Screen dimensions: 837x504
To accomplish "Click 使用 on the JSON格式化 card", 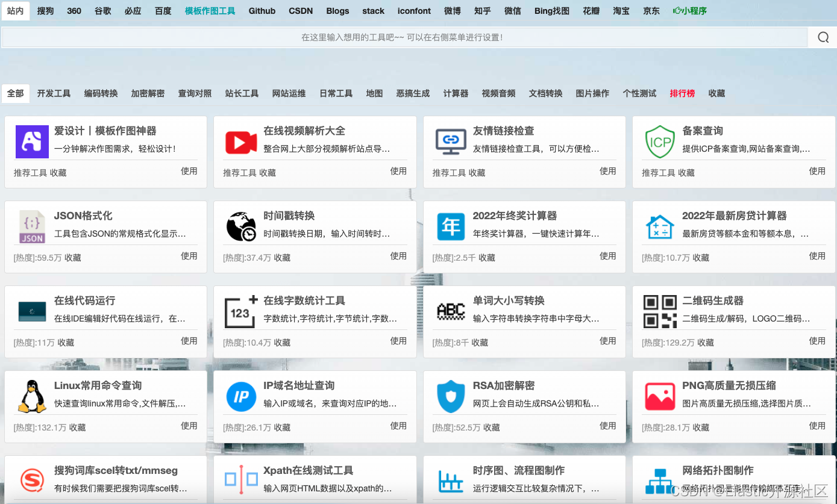I will (189, 256).
